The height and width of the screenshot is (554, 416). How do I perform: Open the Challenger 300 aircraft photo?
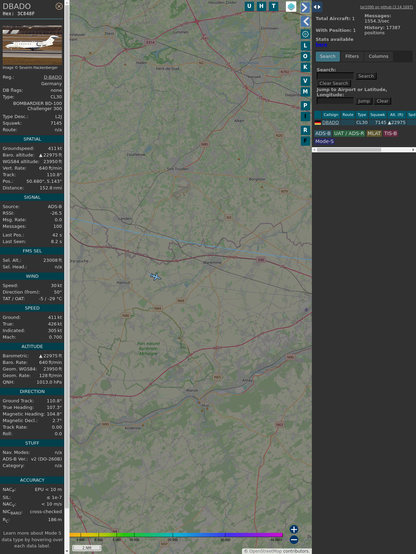click(32, 45)
